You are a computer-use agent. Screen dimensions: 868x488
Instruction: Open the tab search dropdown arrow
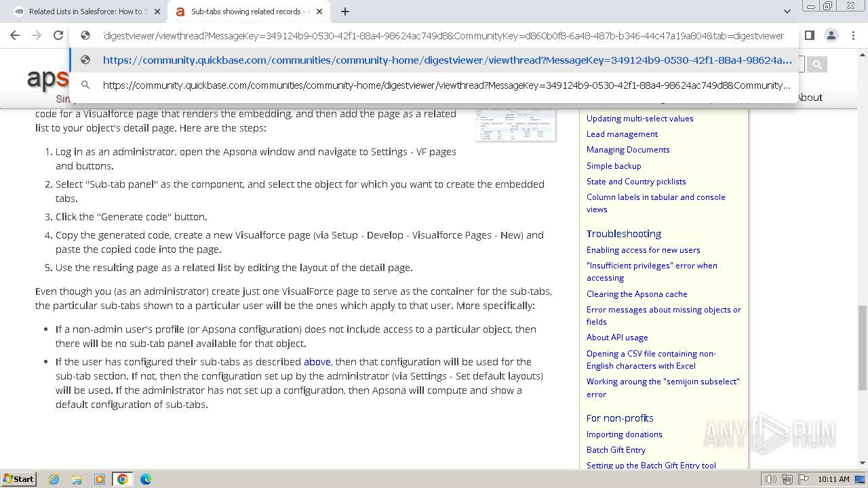point(787,12)
